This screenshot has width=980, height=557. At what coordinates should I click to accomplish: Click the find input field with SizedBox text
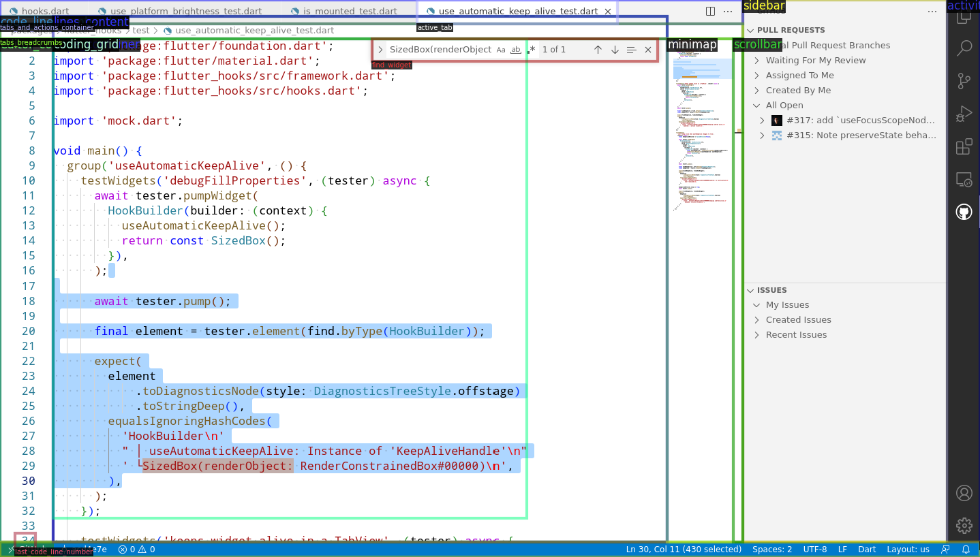[440, 50]
